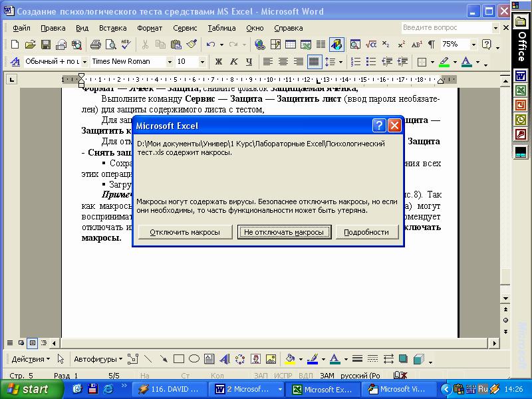Click Подробности button

[x=367, y=232]
